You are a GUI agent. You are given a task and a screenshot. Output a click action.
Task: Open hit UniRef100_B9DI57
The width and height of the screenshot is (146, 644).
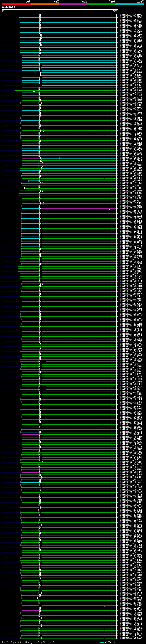pos(131,17)
